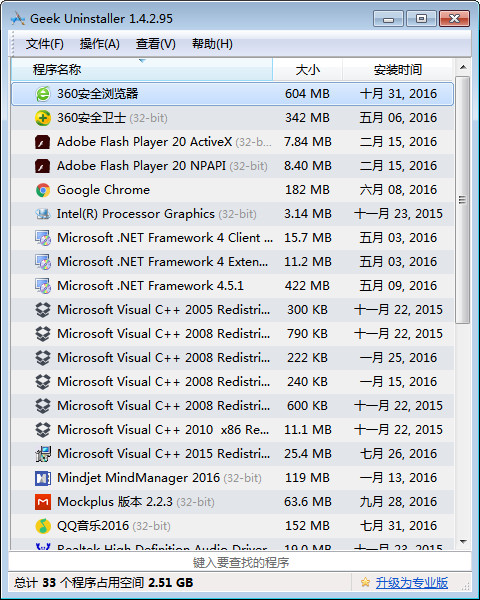
Task: Select the QQ音乐2016 entry
Action: (93, 526)
